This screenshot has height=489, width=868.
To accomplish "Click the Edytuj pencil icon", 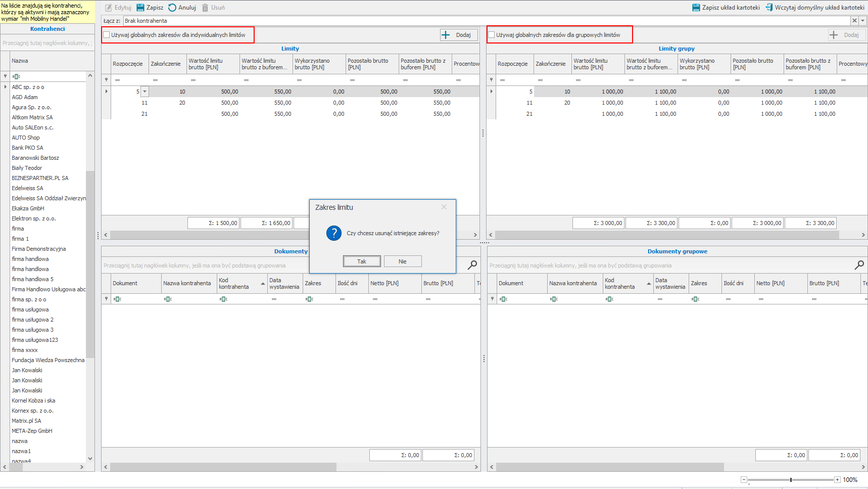I will point(109,8).
